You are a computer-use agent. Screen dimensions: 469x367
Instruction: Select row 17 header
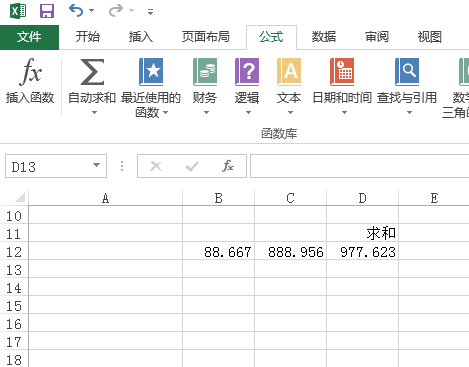[x=14, y=342]
